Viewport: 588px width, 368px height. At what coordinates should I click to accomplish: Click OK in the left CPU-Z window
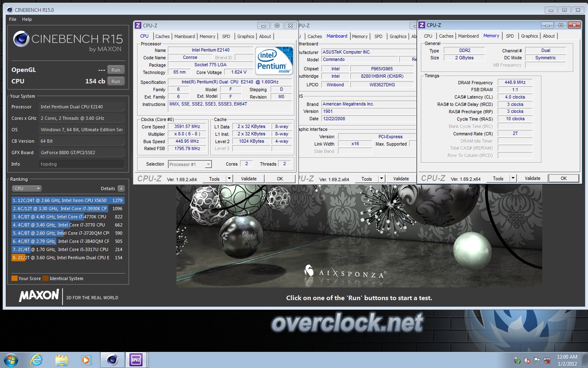coord(280,179)
